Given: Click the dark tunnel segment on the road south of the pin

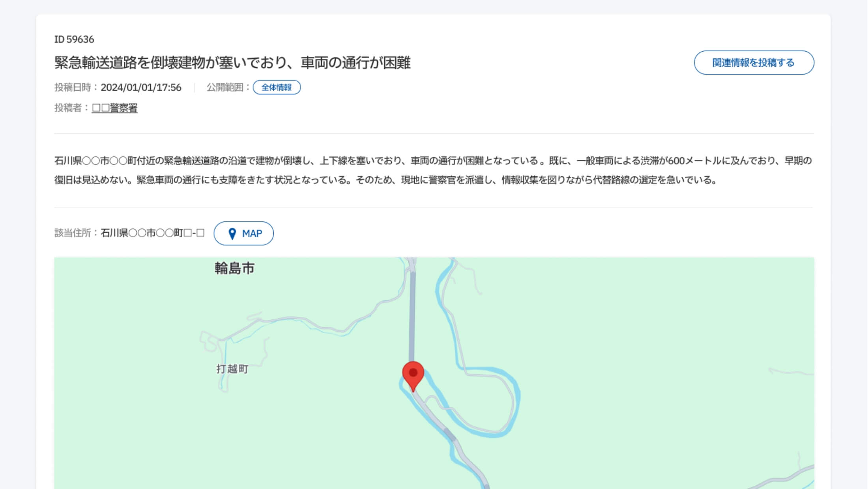Looking at the screenshot, I should pos(450,434).
